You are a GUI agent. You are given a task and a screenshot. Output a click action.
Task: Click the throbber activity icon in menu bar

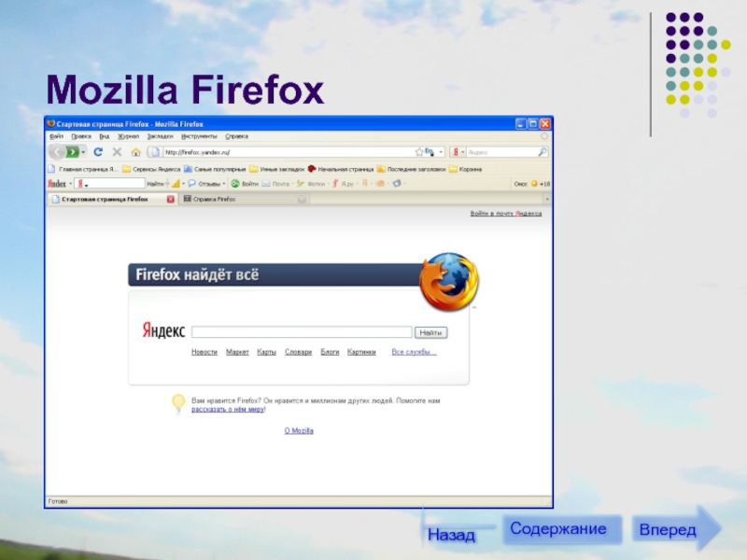pyautogui.click(x=544, y=136)
